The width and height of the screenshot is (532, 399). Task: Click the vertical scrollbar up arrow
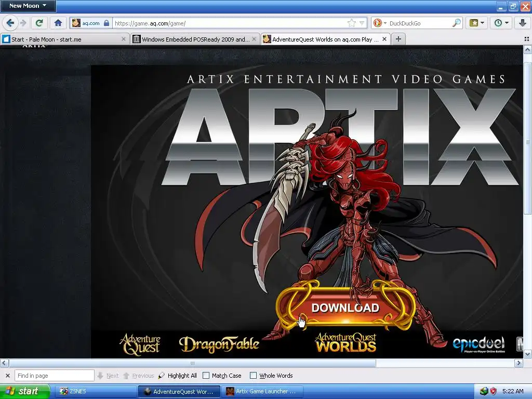point(527,50)
